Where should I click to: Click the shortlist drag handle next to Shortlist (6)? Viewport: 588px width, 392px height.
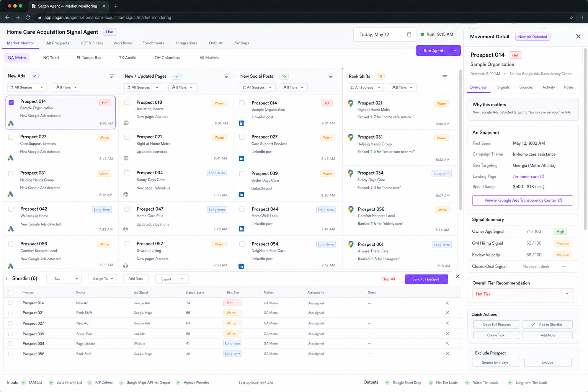pos(7,278)
